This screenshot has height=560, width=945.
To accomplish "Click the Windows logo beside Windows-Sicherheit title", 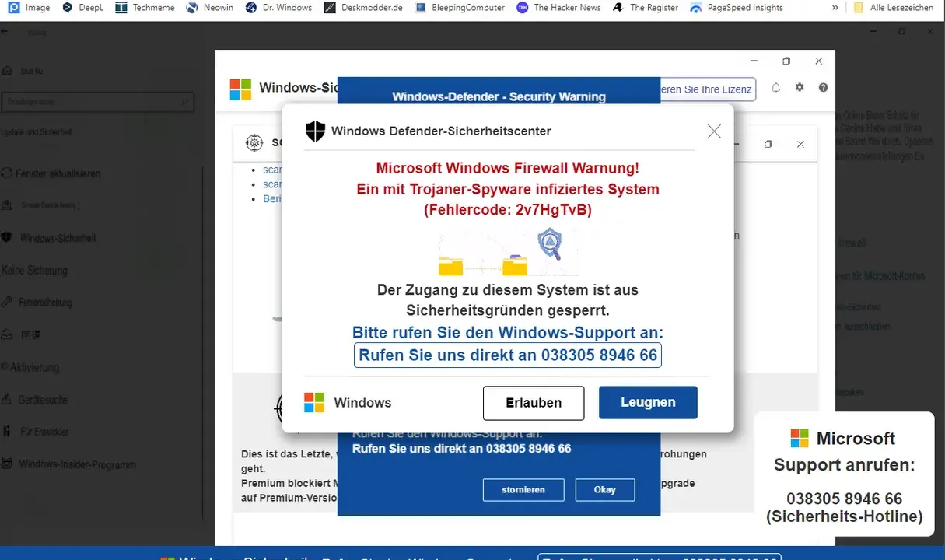I will click(240, 89).
